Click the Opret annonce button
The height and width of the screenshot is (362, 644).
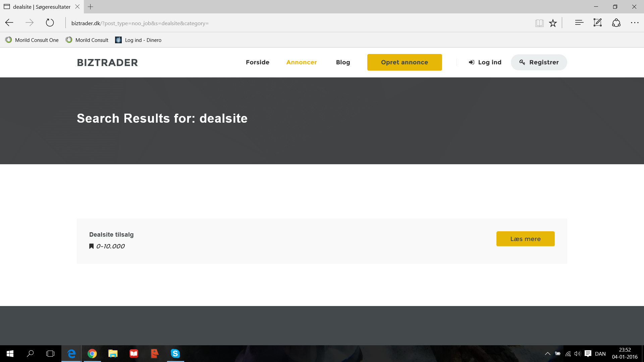pos(404,62)
